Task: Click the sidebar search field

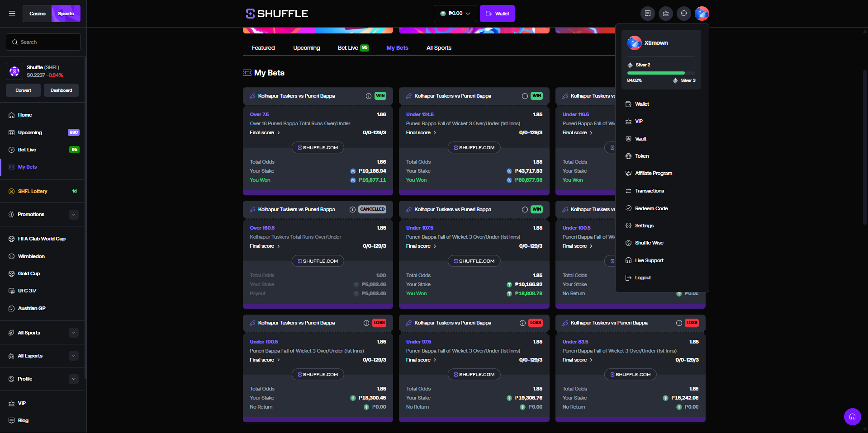Action: 43,42
